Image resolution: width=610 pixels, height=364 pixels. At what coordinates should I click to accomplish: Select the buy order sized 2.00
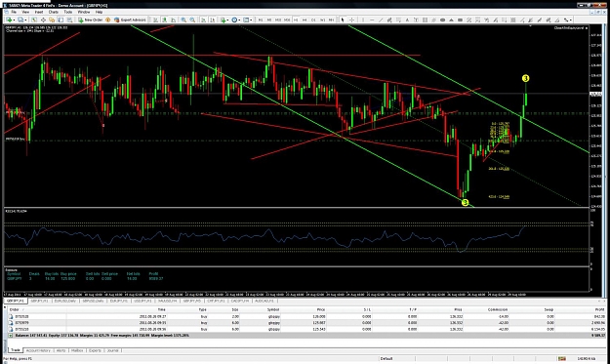(306, 316)
